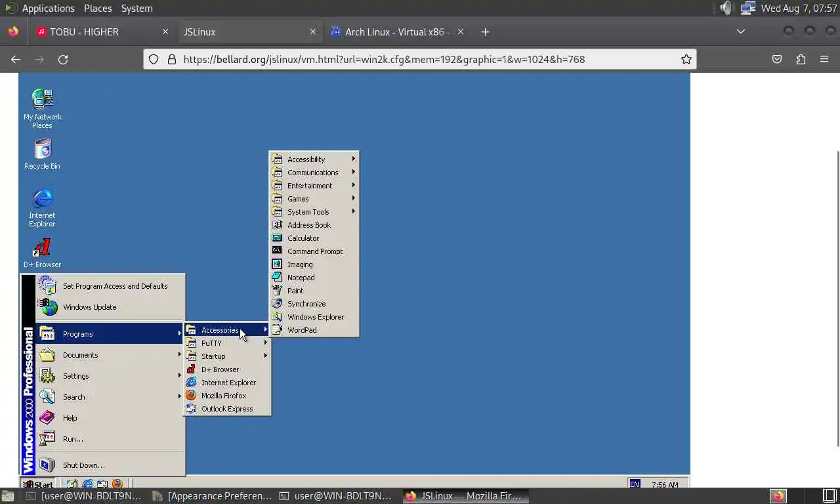Expand the Startup folder arrow
The image size is (840, 504).
pyautogui.click(x=266, y=356)
